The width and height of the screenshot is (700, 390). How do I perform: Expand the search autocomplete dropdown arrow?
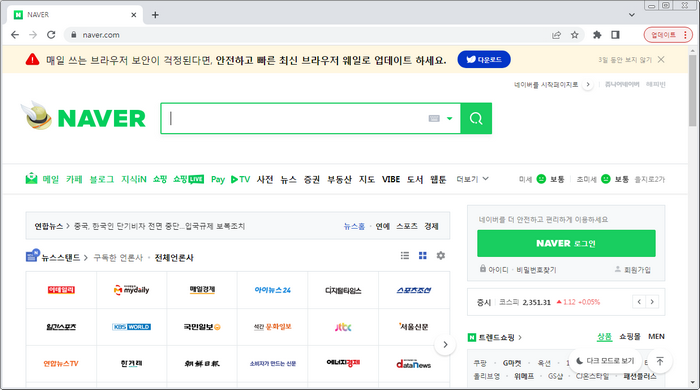point(450,118)
